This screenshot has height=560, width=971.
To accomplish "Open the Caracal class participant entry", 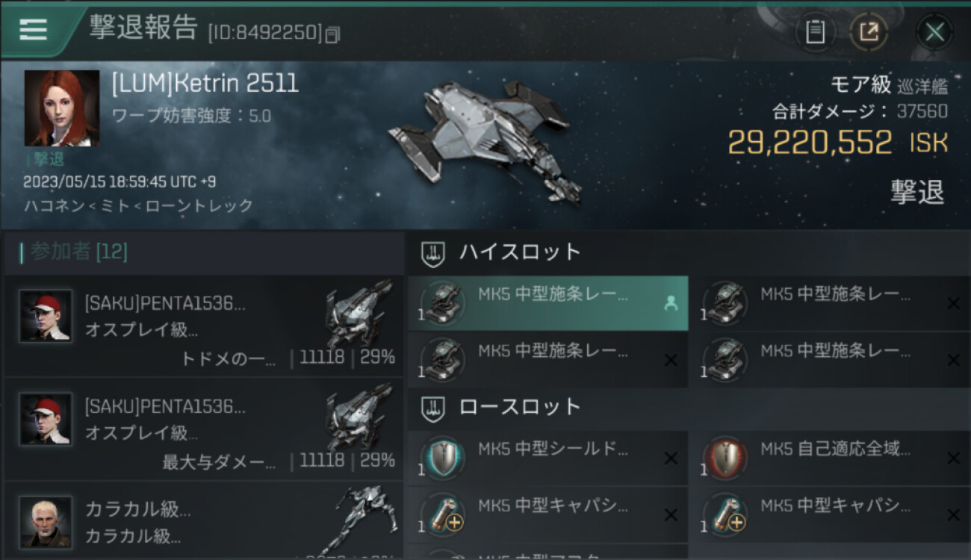I will [204, 521].
